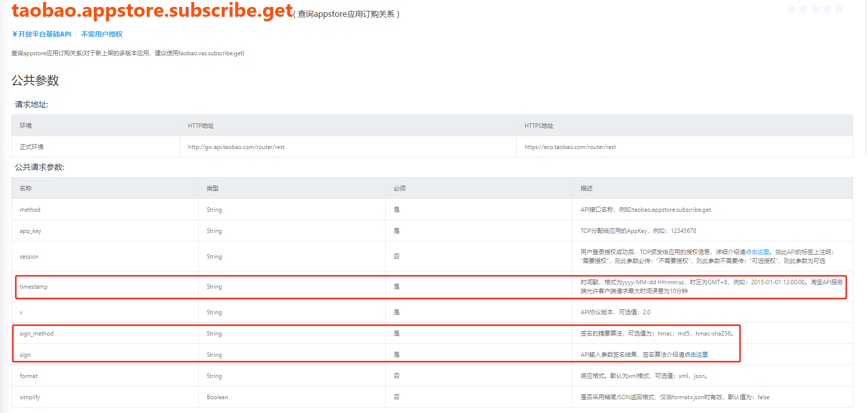Viewport: 868px width, 413px height.
Task: Click the summary line mentioning taobao.vas.subscribe.get
Action: point(128,53)
